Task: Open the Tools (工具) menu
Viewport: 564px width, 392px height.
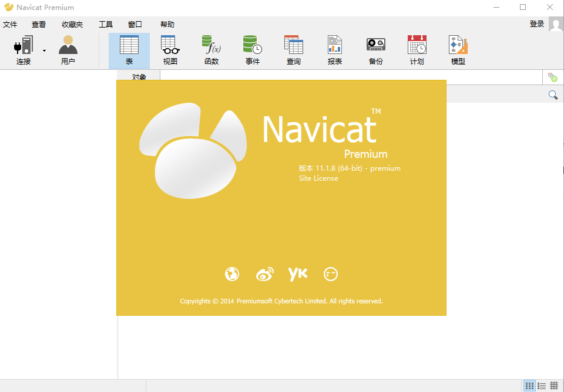Action: [x=106, y=25]
